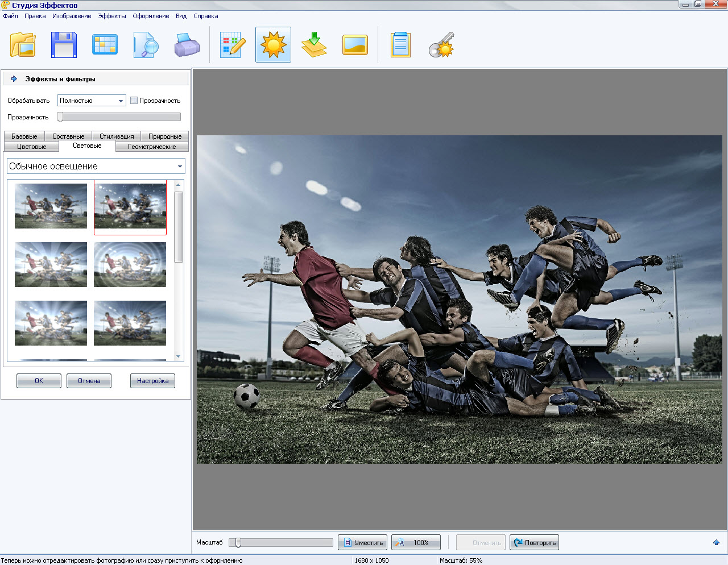Screen dimensions: 728x565
Task: Switch to the Стилизация tab
Action: [x=117, y=136]
